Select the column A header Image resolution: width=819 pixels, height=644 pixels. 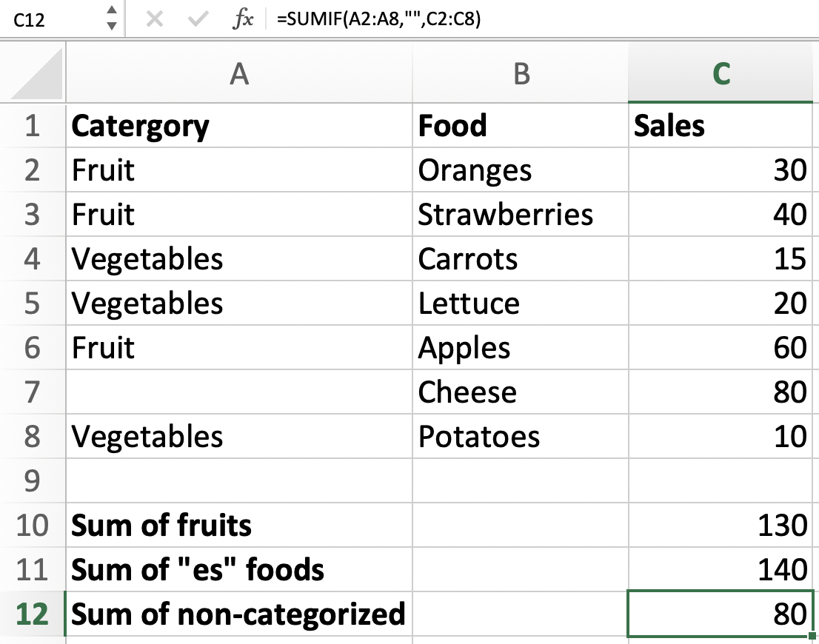tap(238, 73)
